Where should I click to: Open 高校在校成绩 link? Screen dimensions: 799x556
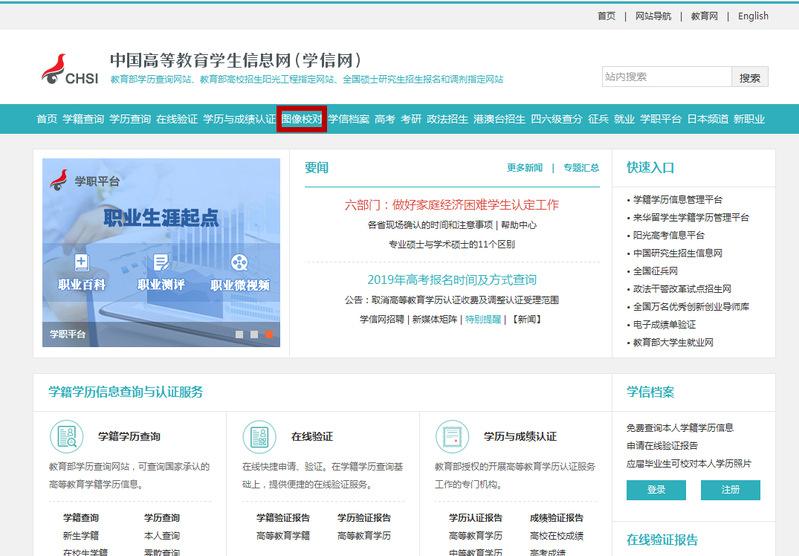pyautogui.click(x=556, y=536)
